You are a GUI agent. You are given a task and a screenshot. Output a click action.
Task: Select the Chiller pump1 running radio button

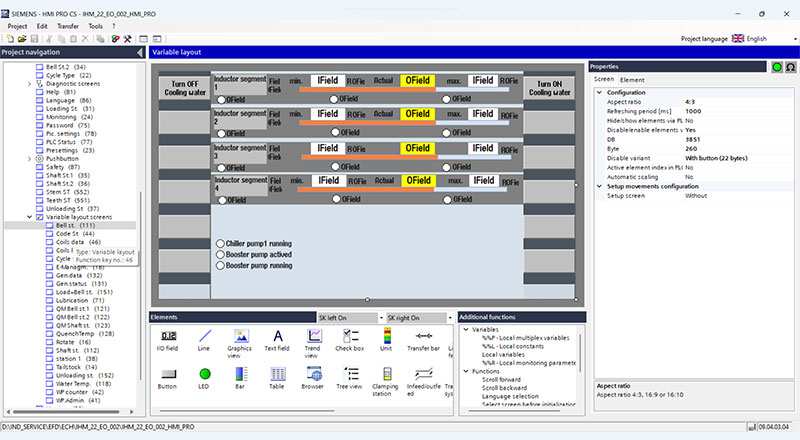[x=220, y=243]
